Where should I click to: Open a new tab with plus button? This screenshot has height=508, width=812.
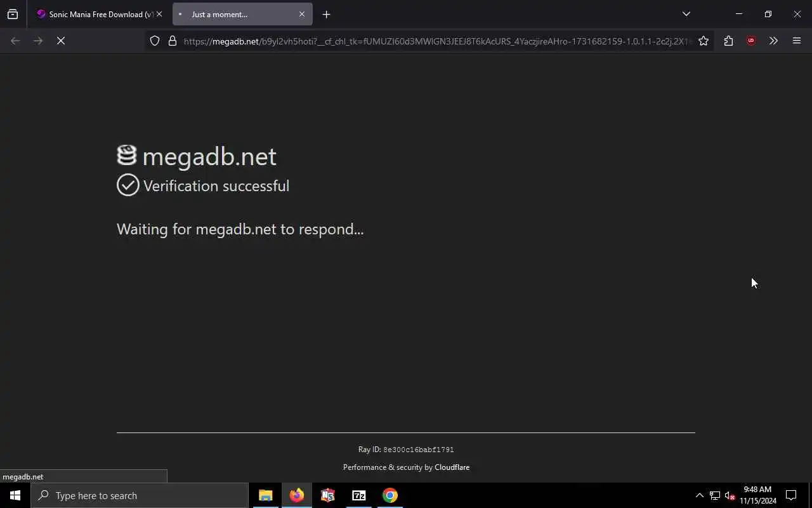pyautogui.click(x=326, y=14)
